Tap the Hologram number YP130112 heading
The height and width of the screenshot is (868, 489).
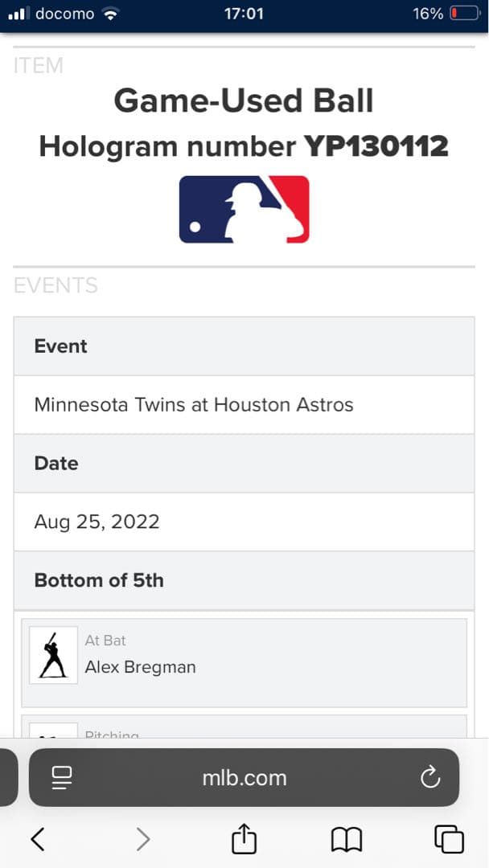pos(244,146)
